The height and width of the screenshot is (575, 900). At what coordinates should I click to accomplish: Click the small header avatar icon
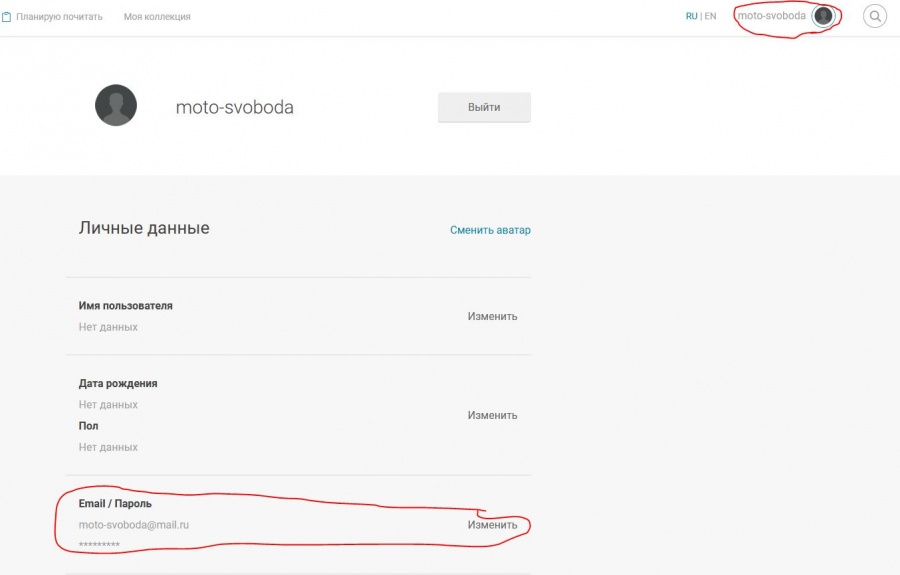pyautogui.click(x=823, y=15)
